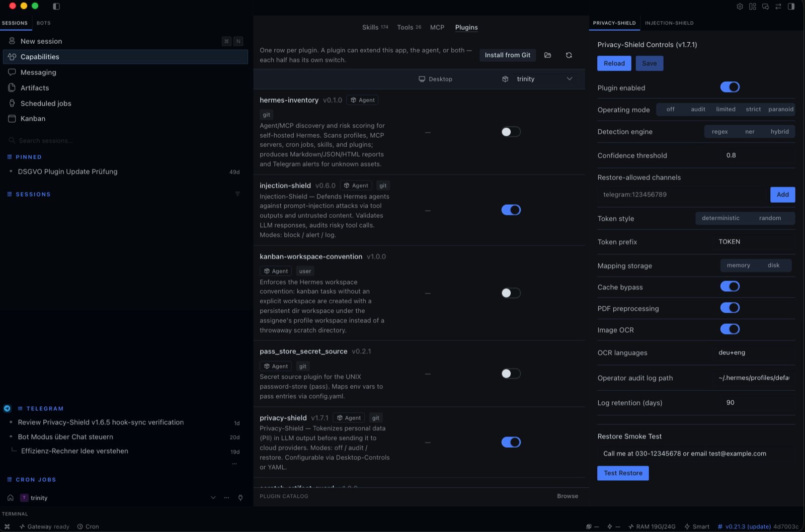Open the INJECTION-SHIELD tab

click(x=669, y=23)
